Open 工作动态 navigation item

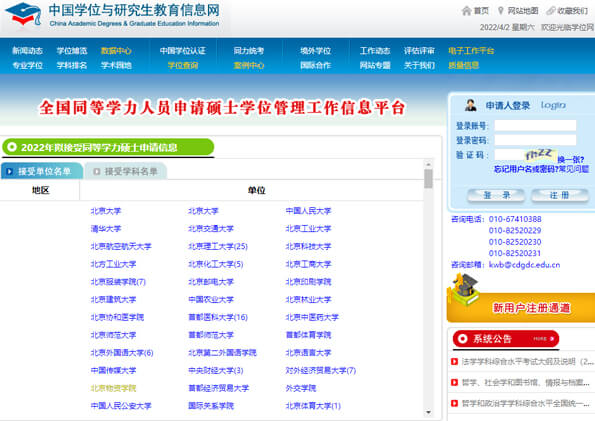pos(375,51)
